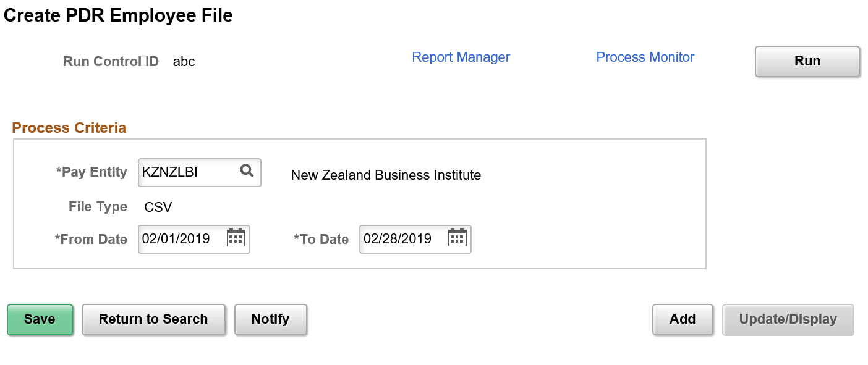Start the PDR employee file creation
This screenshot has width=868, height=365.
point(807,61)
